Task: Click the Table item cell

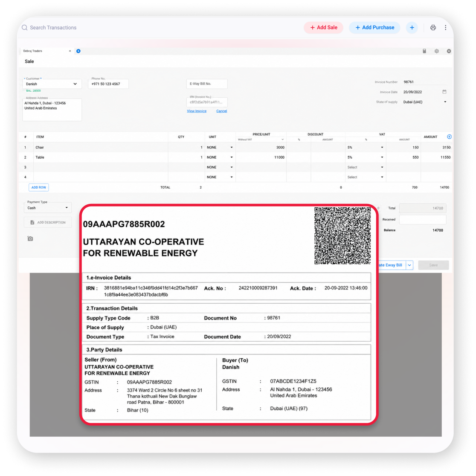Action: point(101,157)
